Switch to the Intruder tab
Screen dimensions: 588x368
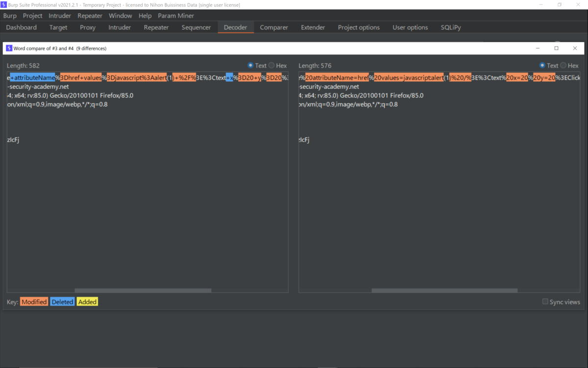click(120, 27)
